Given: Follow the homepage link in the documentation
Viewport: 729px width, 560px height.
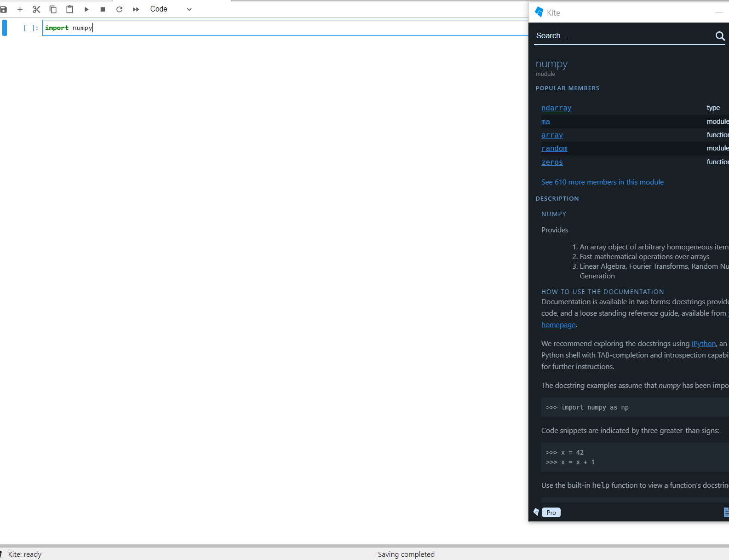Looking at the screenshot, I should pyautogui.click(x=558, y=324).
